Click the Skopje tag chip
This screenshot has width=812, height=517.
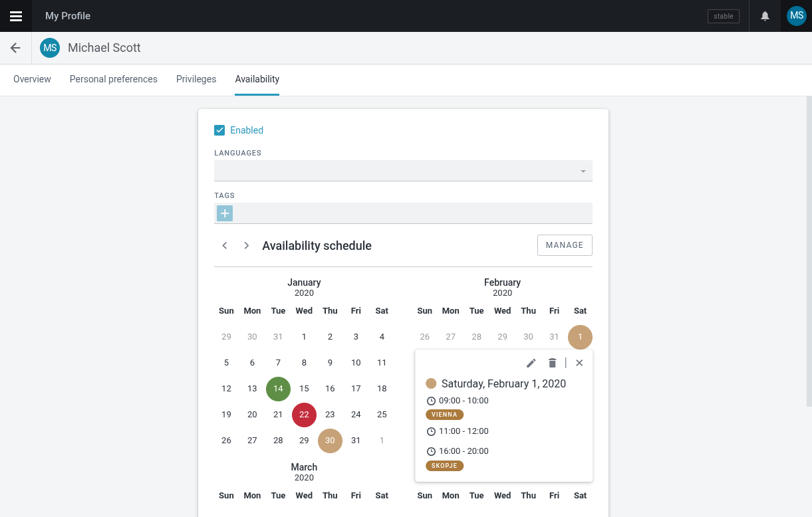(444, 466)
